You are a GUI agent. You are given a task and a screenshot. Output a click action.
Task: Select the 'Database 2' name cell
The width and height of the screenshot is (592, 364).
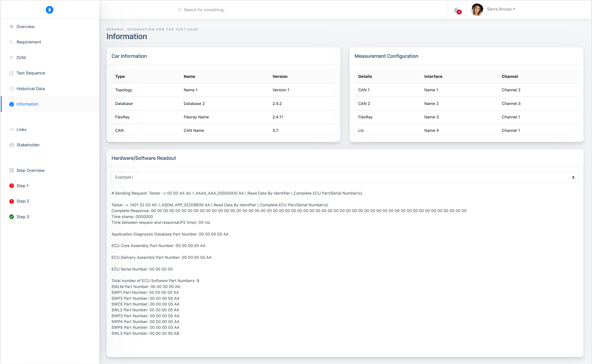coord(194,103)
